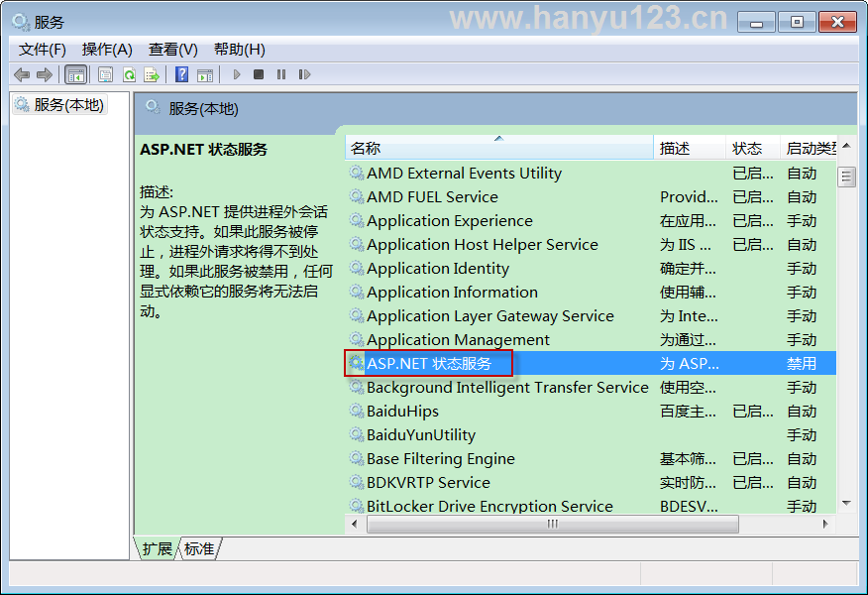Screen dimensions: 868x595
Task: Open the 帮助(H) menu
Action: pos(239,50)
